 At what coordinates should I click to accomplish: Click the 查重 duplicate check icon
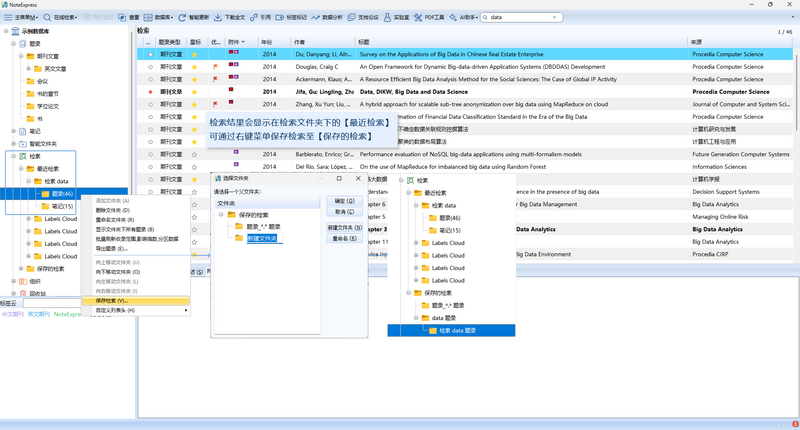(122, 17)
